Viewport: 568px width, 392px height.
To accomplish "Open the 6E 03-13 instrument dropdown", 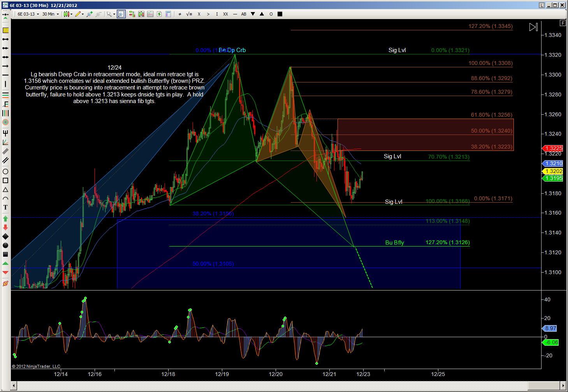I will (x=28, y=14).
